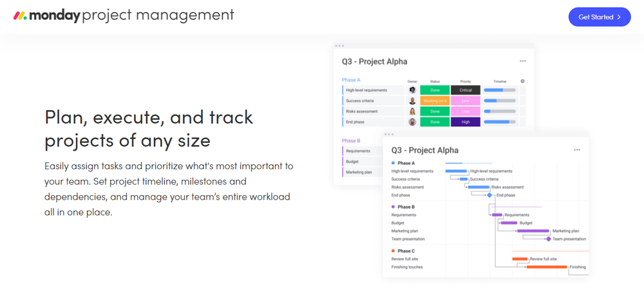Viewport: 644px width, 300px height.
Task: Select Requirements item under Phase B table
Action: click(362, 151)
